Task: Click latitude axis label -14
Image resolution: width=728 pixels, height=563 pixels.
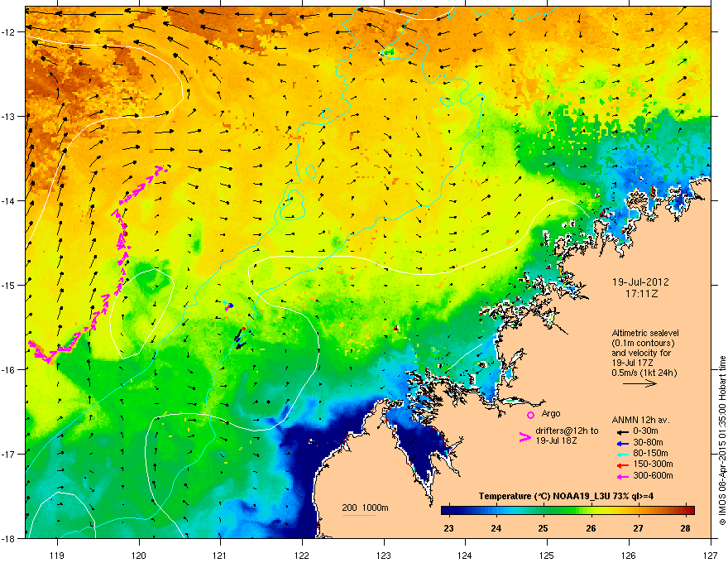Action: tap(9, 200)
